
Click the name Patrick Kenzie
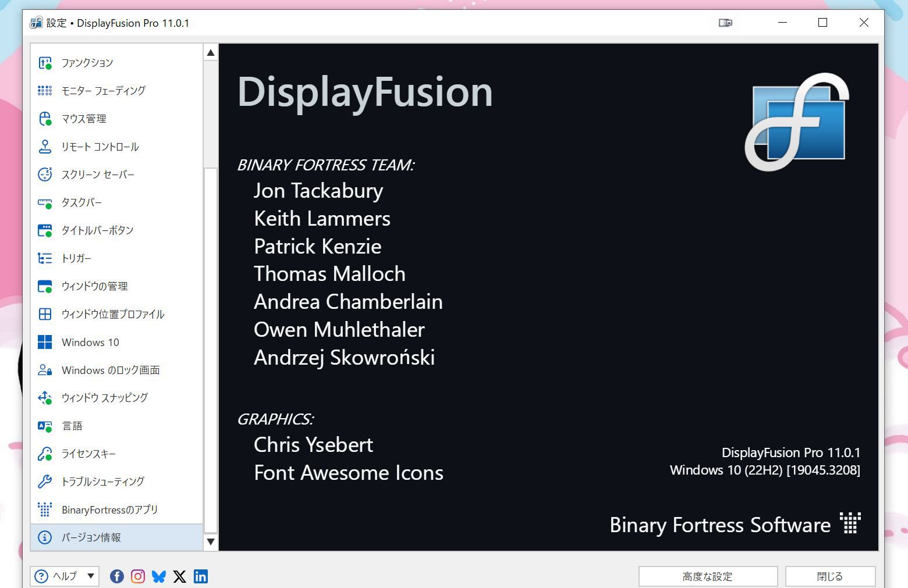pos(318,247)
